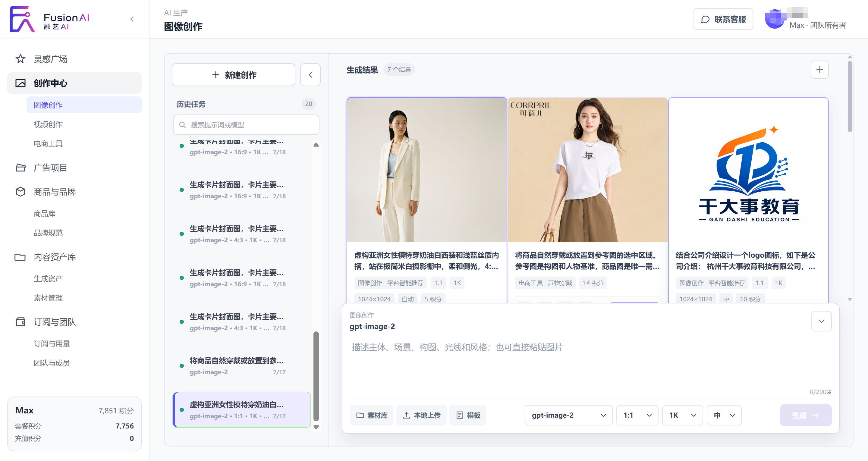Collapse the left sidebar with the chevron
This screenshot has width=868, height=461.
point(132,19)
